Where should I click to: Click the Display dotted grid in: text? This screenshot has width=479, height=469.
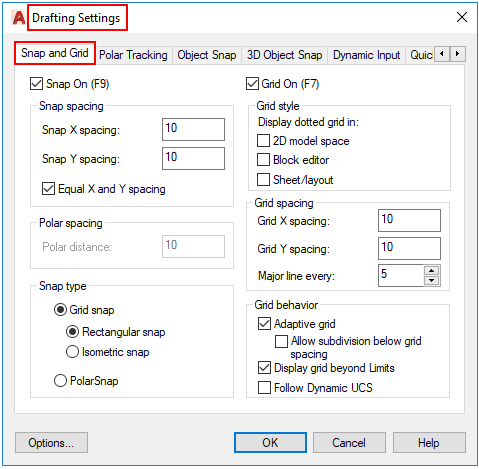click(x=308, y=122)
